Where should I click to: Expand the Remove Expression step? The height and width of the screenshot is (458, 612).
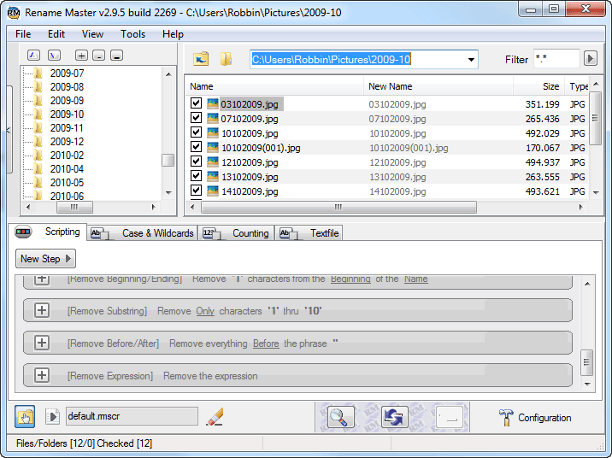pyautogui.click(x=41, y=375)
